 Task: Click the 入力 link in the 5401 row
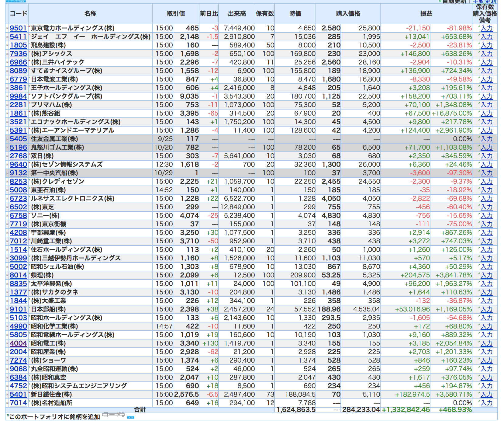point(486,395)
